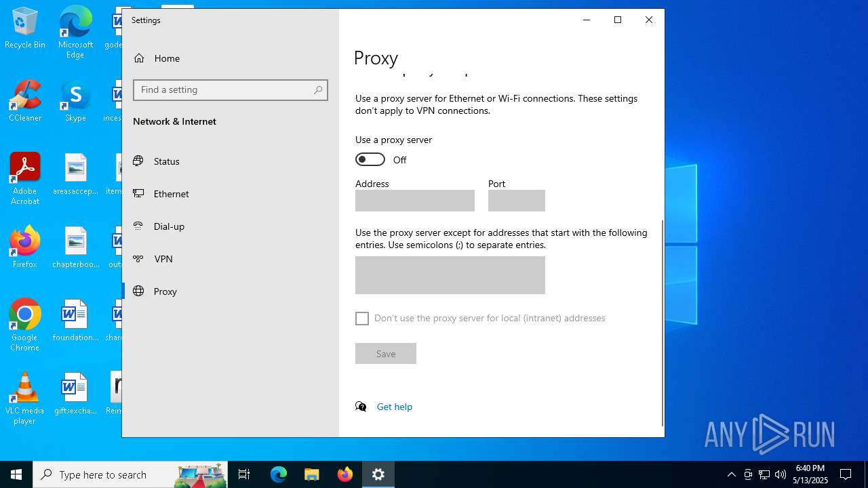Click the VPN icon in sidebar
Screen dimensions: 868x488
pos(138,259)
